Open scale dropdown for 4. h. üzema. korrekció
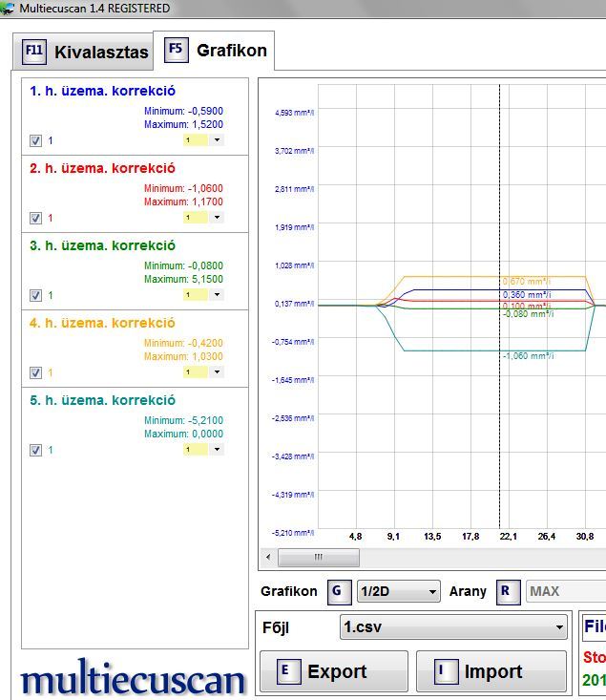606x700 pixels. coord(217,371)
